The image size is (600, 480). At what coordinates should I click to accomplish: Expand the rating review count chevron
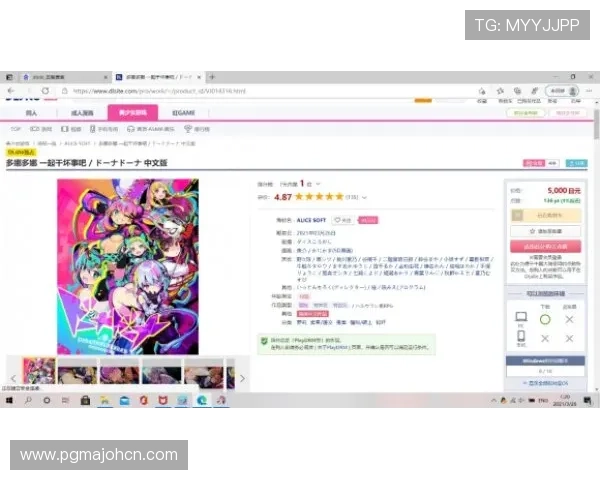364,198
